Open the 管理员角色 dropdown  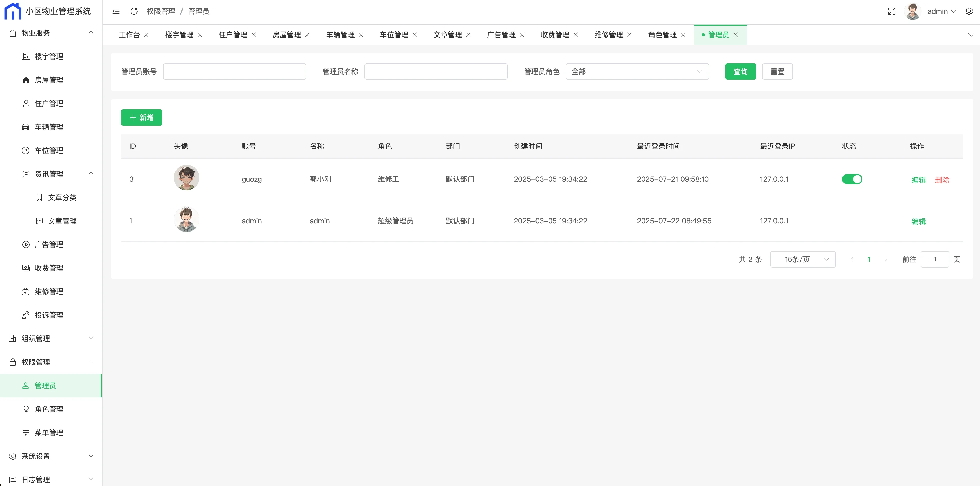coord(637,72)
